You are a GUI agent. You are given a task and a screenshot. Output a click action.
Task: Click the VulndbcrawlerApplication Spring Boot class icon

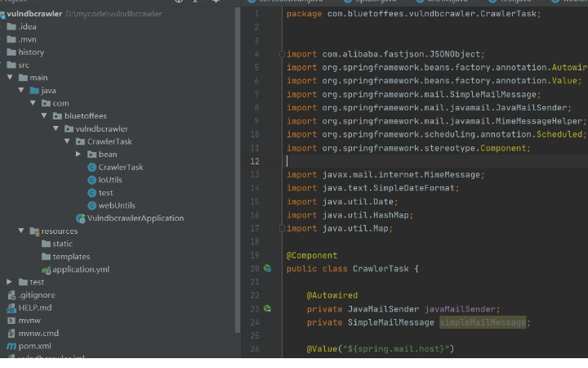(81, 218)
